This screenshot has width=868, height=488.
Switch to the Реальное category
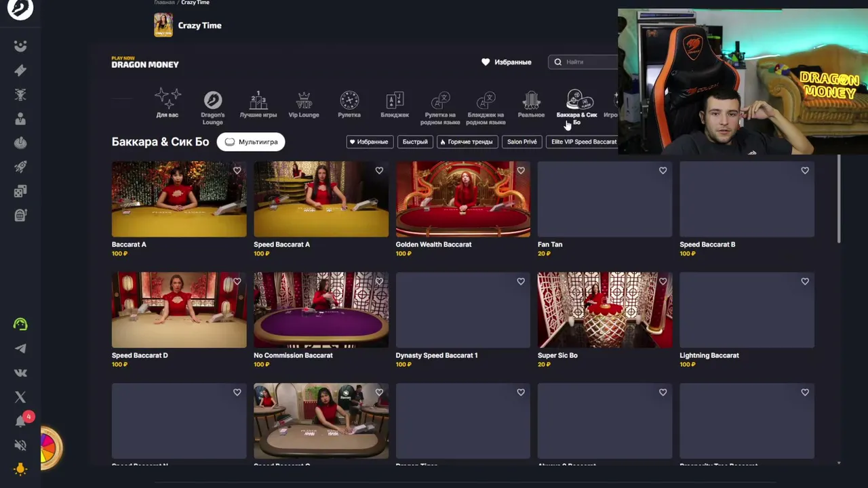tap(531, 104)
